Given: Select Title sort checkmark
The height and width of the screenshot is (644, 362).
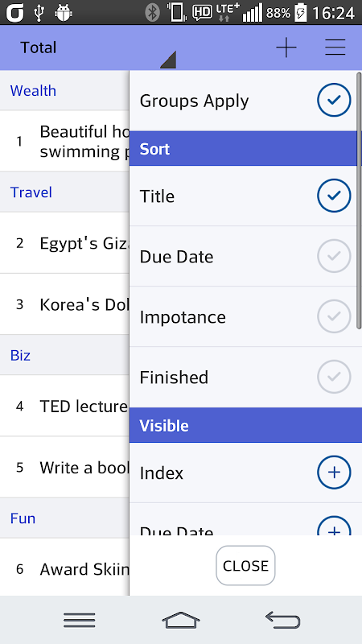Looking at the screenshot, I should tap(334, 196).
